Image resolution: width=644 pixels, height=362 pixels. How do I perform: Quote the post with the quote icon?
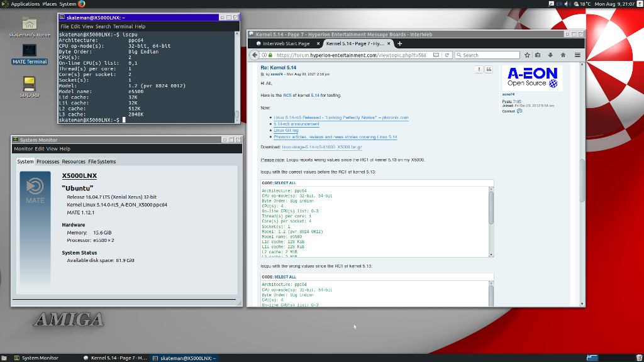(489, 69)
